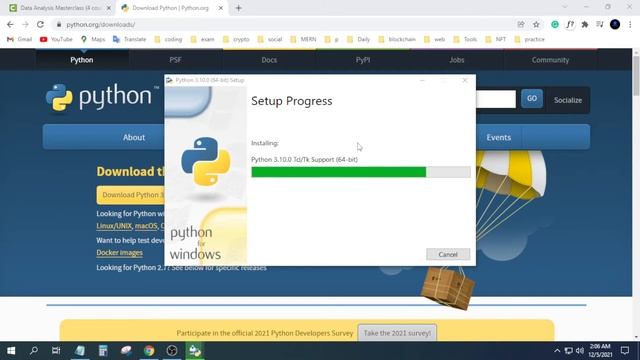Screen dimensions: 640x360
Task: Click the address bar URL field
Action: (286, 24)
